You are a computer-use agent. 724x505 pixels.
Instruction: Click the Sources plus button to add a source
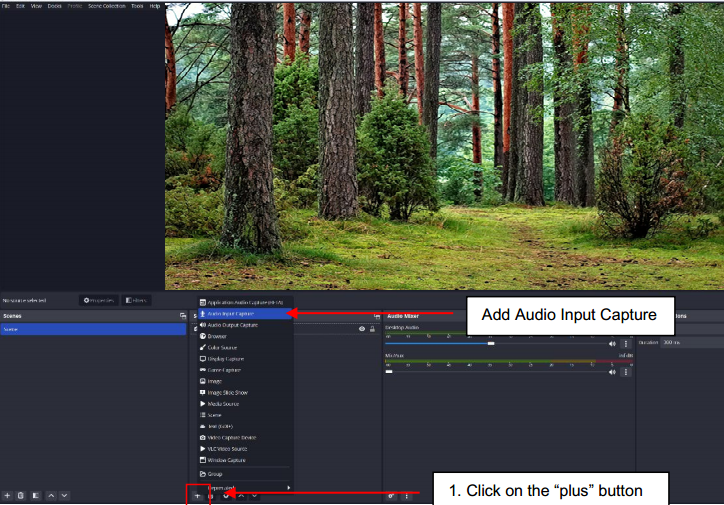coord(198,496)
